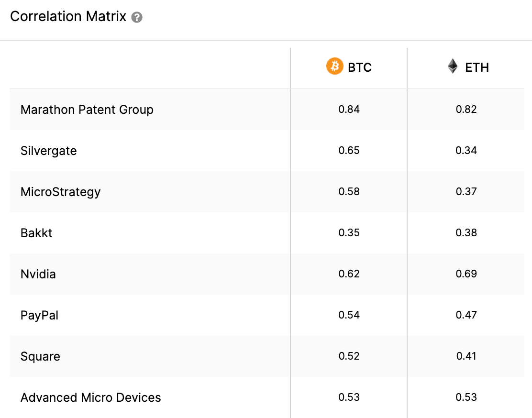The image size is (532, 418).
Task: Select the Square row label
Action: point(40,357)
